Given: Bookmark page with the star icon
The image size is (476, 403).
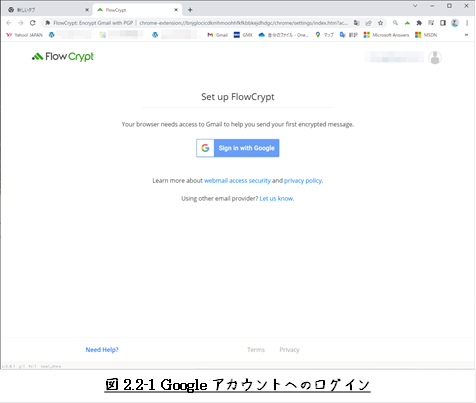Looking at the screenshot, I should coord(380,23).
